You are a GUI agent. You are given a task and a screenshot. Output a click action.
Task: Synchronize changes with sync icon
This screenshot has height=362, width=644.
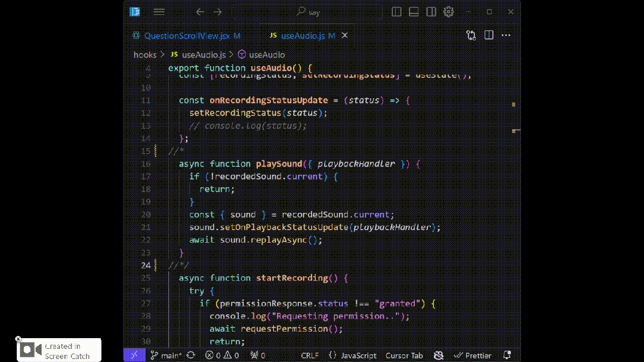[191, 355]
